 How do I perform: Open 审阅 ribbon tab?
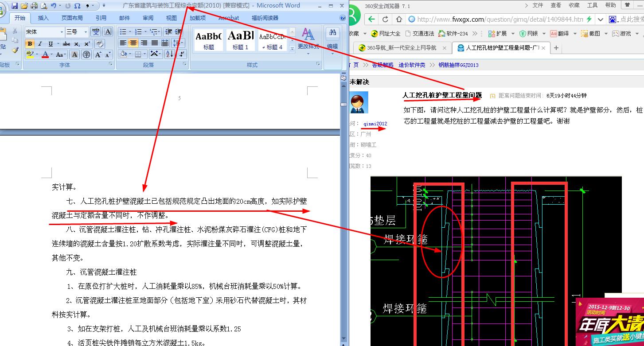(148, 18)
